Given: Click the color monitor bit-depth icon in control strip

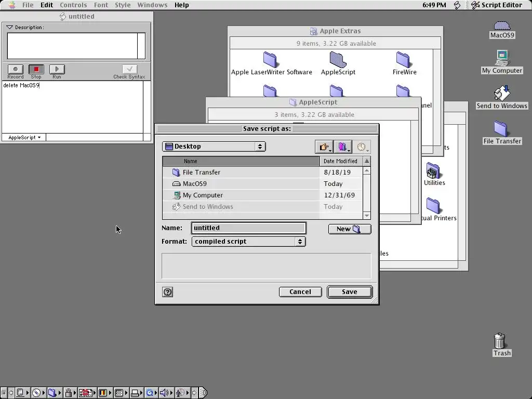Looking at the screenshot, I should click(103, 393).
